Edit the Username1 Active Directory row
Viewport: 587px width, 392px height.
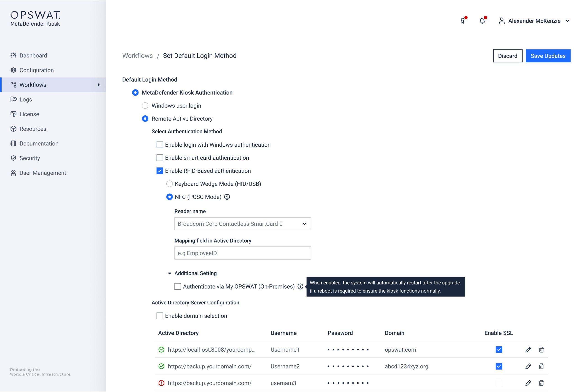point(528,350)
